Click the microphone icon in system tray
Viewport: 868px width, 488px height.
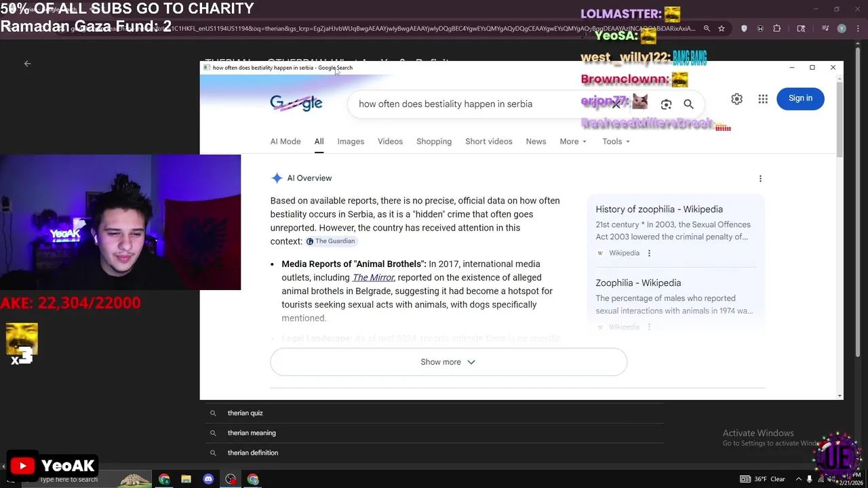[809, 479]
